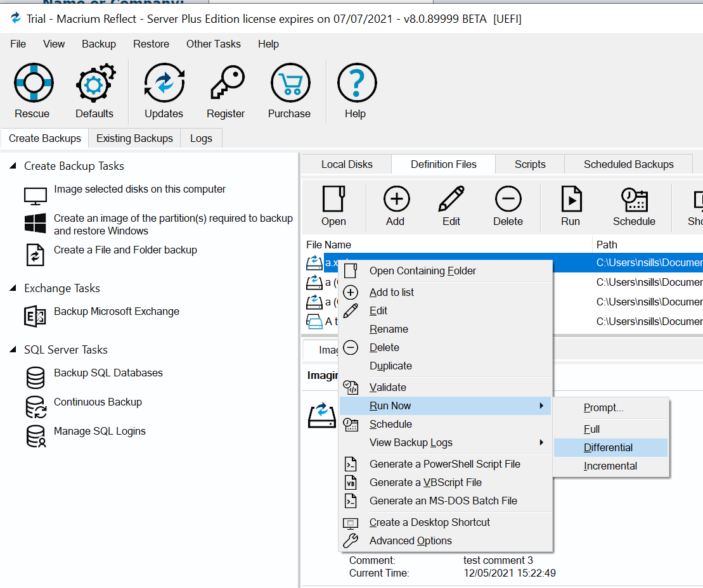Screen dimensions: 703x588
Task: Click the Microsoft Exchange backup icon
Action: coord(35,316)
